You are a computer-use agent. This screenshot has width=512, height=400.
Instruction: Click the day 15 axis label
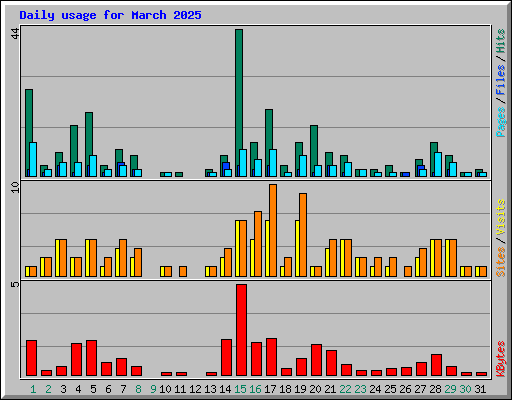click(240, 389)
